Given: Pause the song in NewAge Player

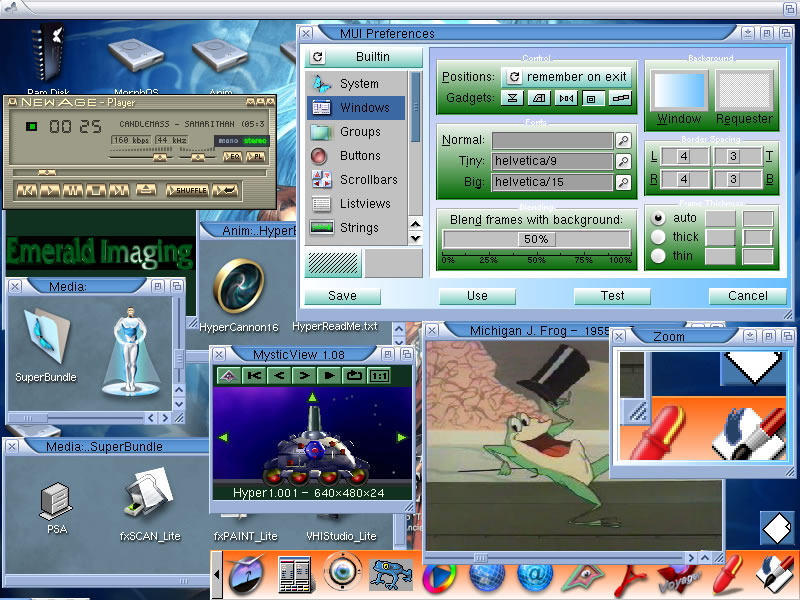Looking at the screenshot, I should point(73,191).
